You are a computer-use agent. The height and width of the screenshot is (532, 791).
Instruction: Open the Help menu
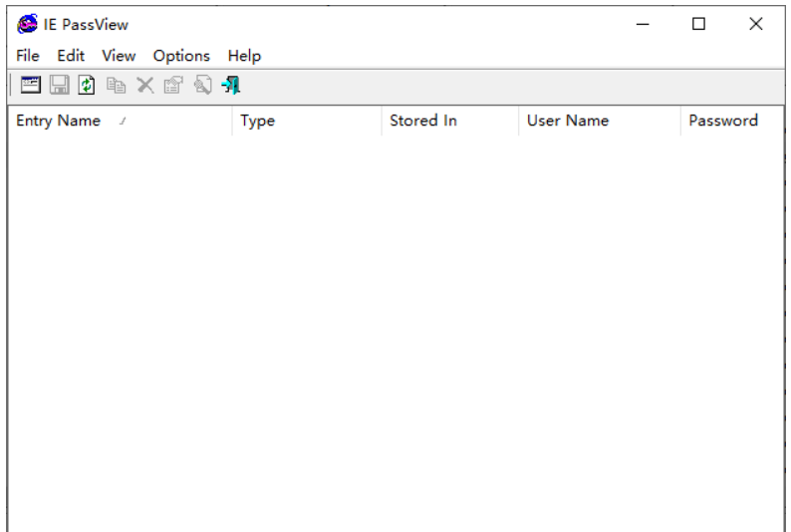[244, 56]
